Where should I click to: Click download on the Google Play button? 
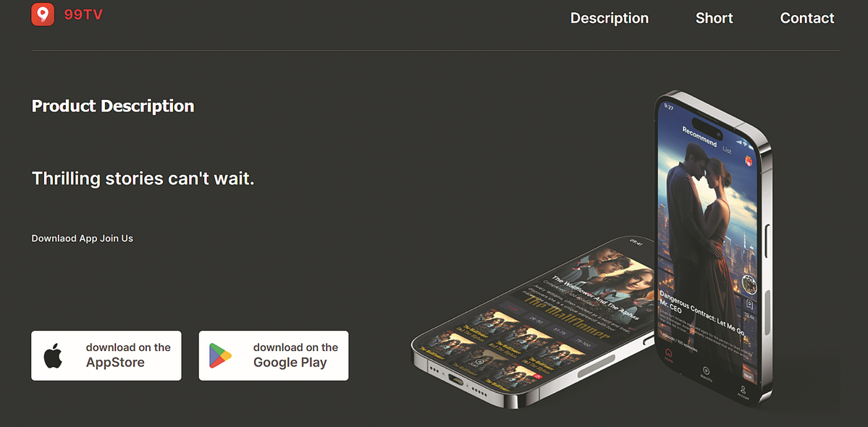[x=274, y=355]
